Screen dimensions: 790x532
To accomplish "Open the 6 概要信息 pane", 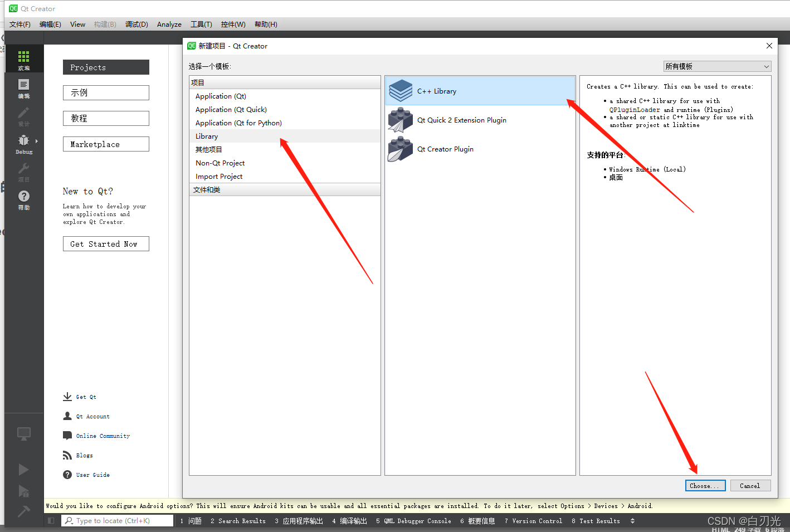I will click(x=478, y=521).
